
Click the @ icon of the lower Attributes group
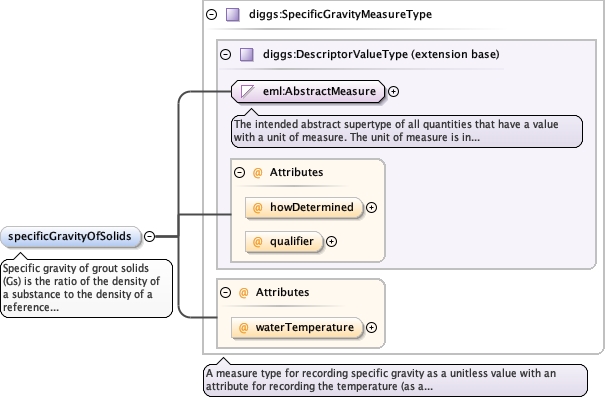pyautogui.click(x=243, y=292)
